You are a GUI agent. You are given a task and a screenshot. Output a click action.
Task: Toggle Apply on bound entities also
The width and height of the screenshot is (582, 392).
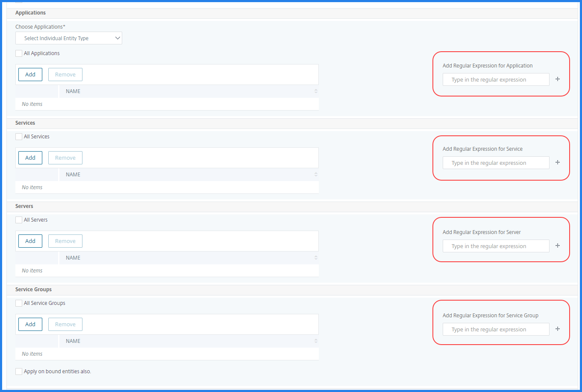click(x=19, y=372)
